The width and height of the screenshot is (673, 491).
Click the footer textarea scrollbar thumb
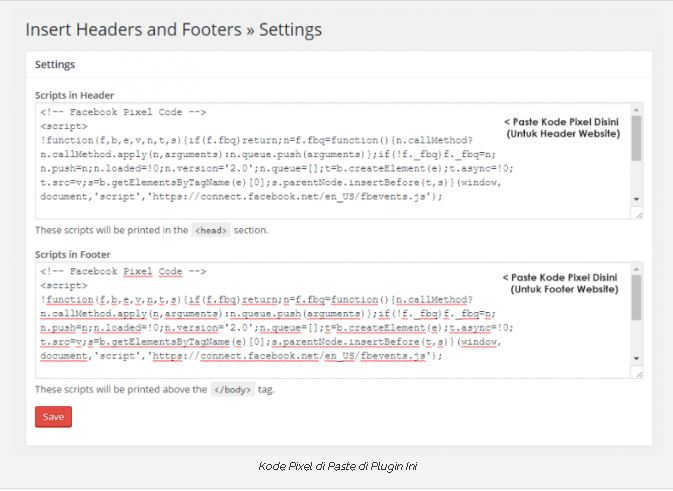point(636,297)
